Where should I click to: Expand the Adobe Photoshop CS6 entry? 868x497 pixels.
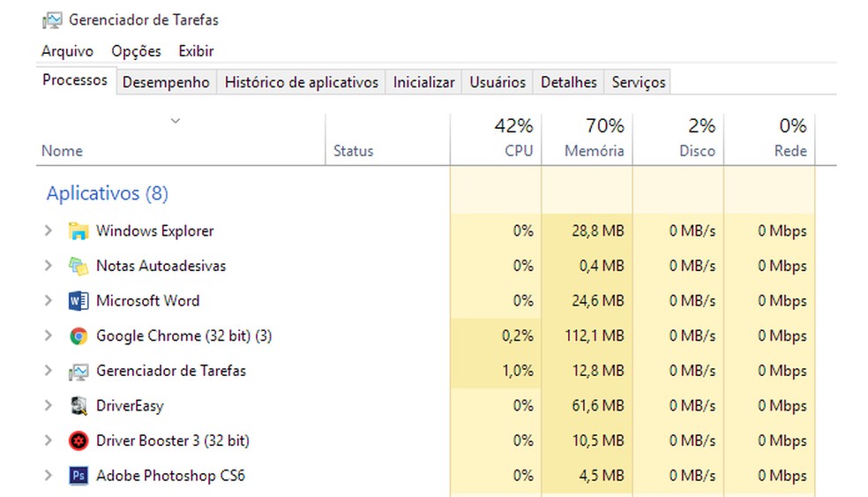click(x=49, y=476)
